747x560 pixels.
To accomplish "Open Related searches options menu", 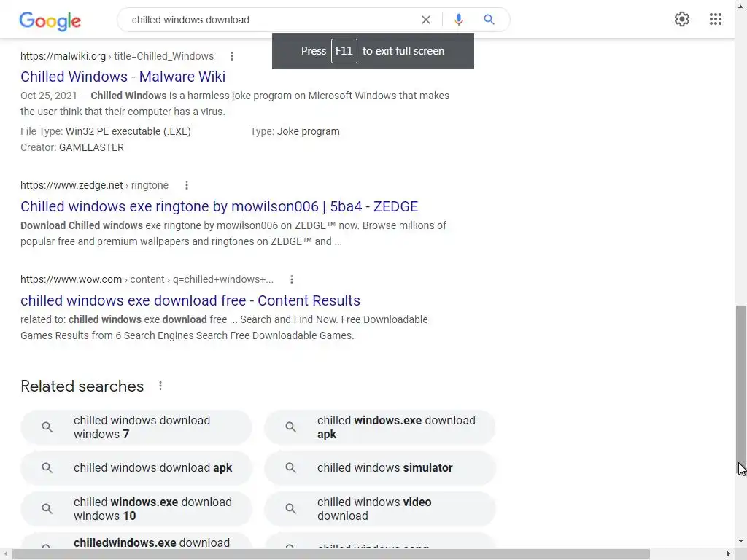I will [160, 386].
